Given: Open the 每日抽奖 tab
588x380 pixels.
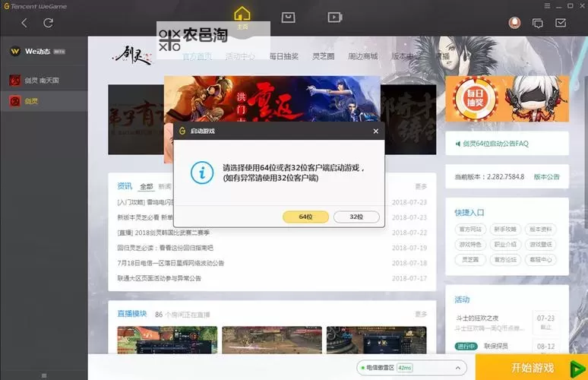Looking at the screenshot, I should click(x=284, y=56).
